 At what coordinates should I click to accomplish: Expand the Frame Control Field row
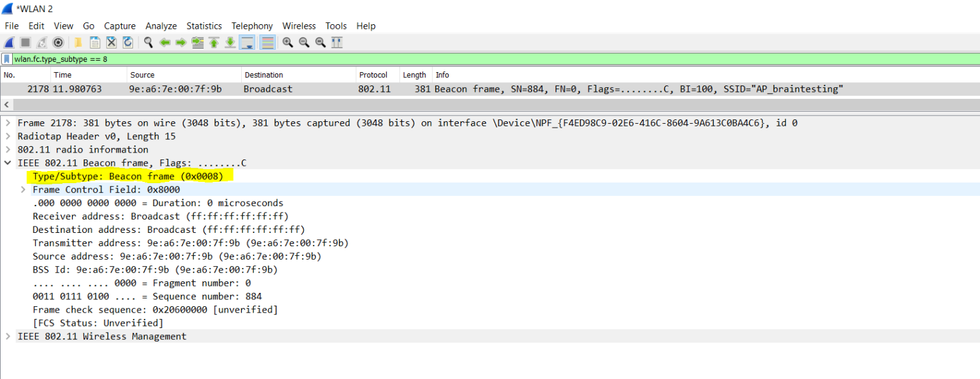[x=23, y=189]
